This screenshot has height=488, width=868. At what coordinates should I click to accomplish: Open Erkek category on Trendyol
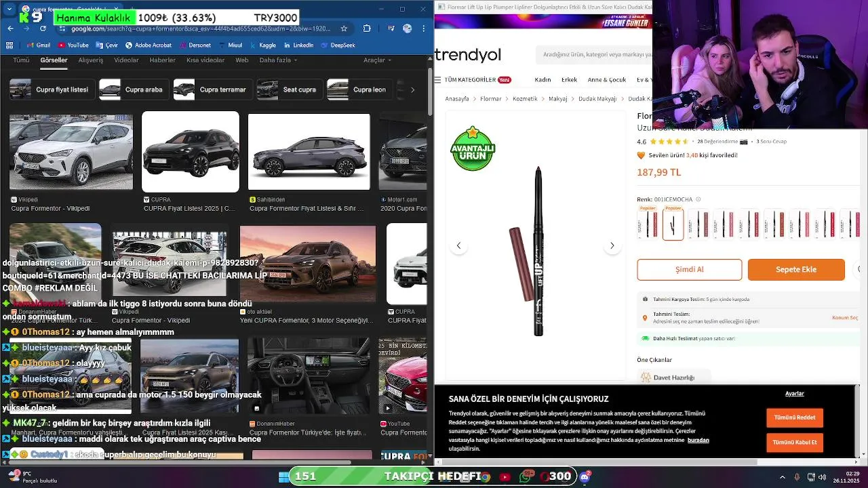tap(569, 79)
